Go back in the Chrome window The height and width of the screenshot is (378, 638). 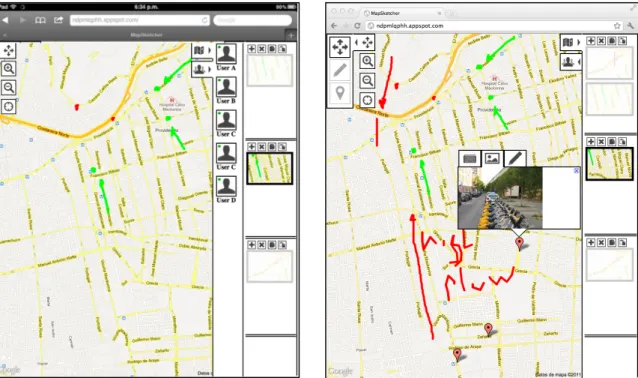[334, 26]
